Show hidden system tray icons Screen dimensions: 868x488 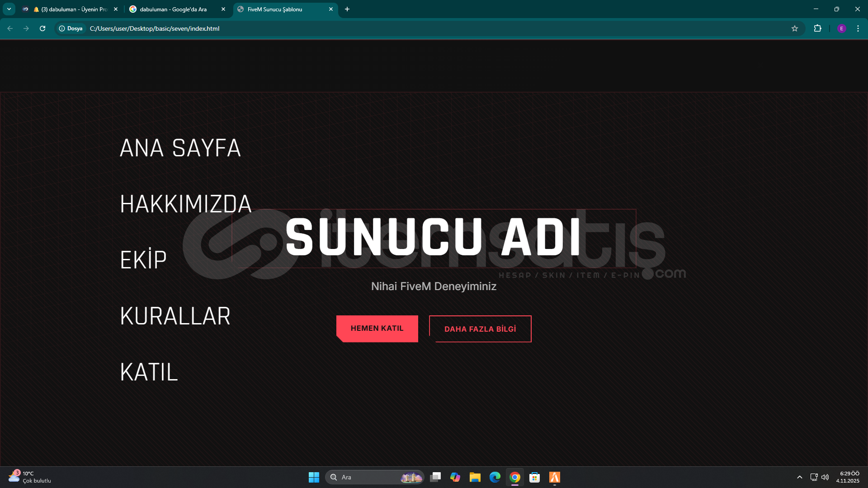pos(799,477)
